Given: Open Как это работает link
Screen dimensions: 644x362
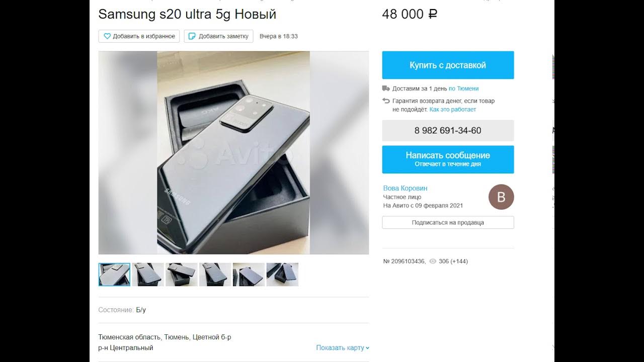Looking at the screenshot, I should point(452,109).
